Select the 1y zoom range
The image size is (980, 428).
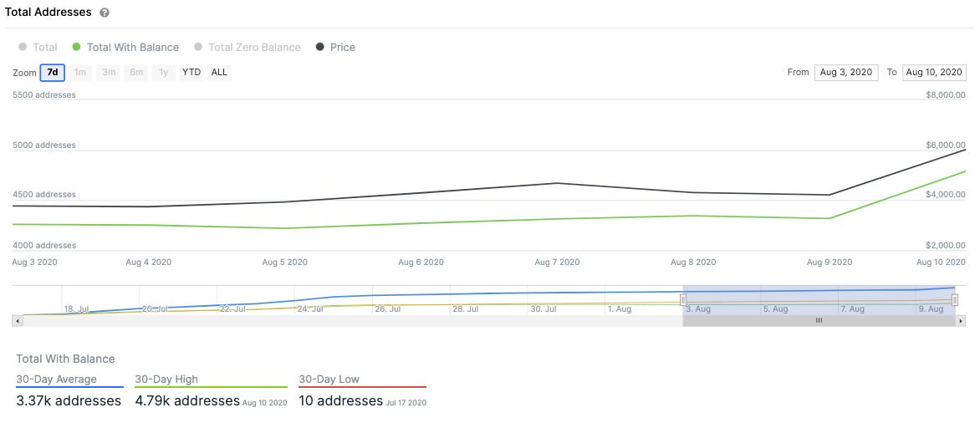click(x=164, y=73)
